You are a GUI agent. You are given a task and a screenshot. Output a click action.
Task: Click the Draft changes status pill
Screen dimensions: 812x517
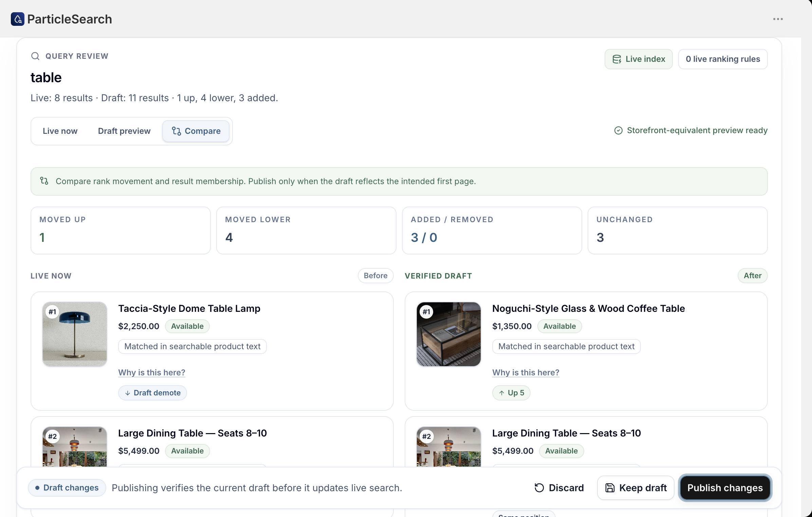tap(67, 488)
